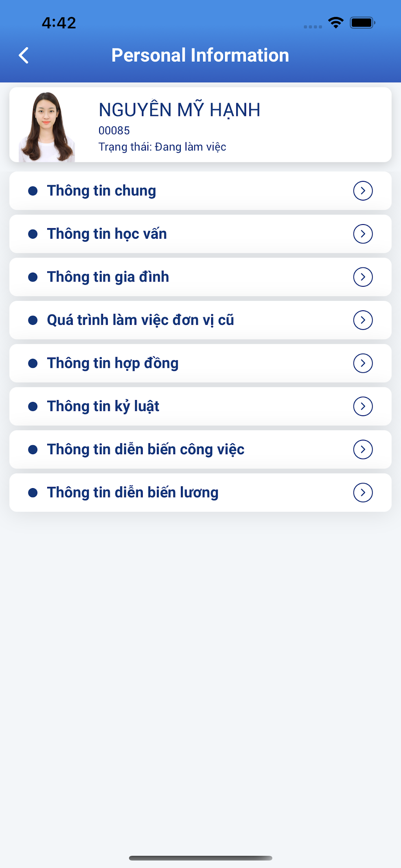
Task: Tap the employee name NGUYỄN MỸ HẠNH
Action: click(x=179, y=110)
